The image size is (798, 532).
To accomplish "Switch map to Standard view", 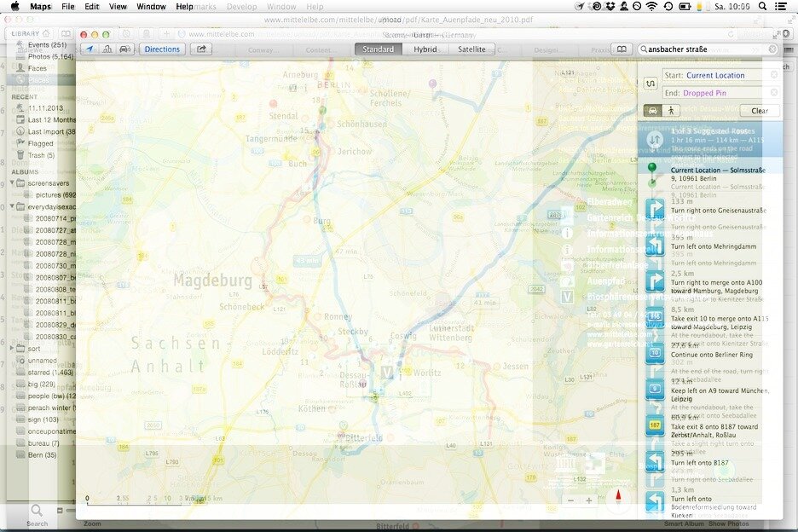I will click(379, 49).
